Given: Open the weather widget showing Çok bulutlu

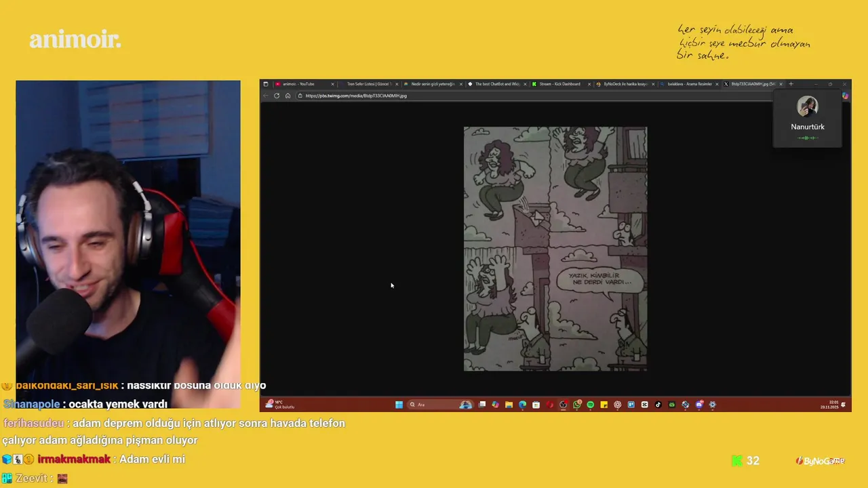Looking at the screenshot, I should (x=280, y=404).
